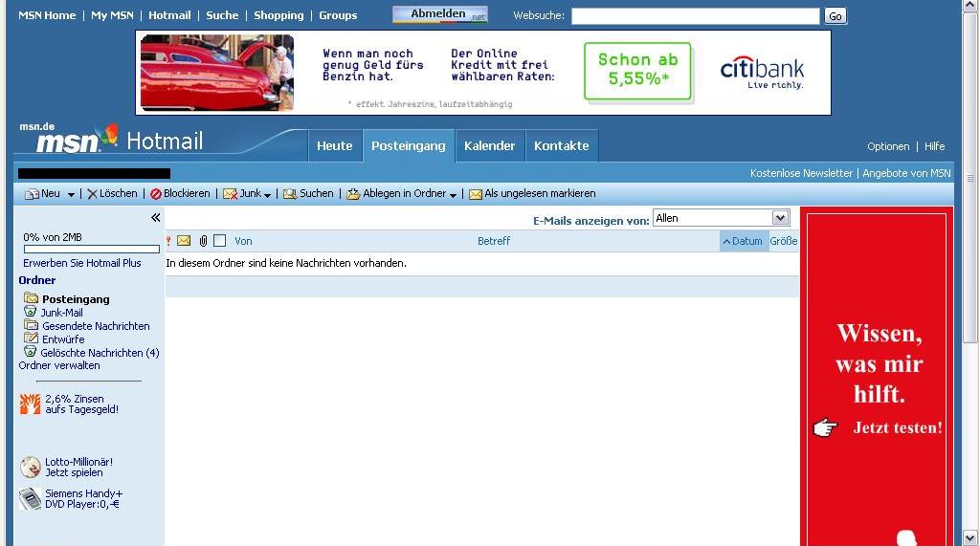Click the Lotto-Millionär Jetzt spielen text
The width and height of the screenshot is (980, 546).
78,468
